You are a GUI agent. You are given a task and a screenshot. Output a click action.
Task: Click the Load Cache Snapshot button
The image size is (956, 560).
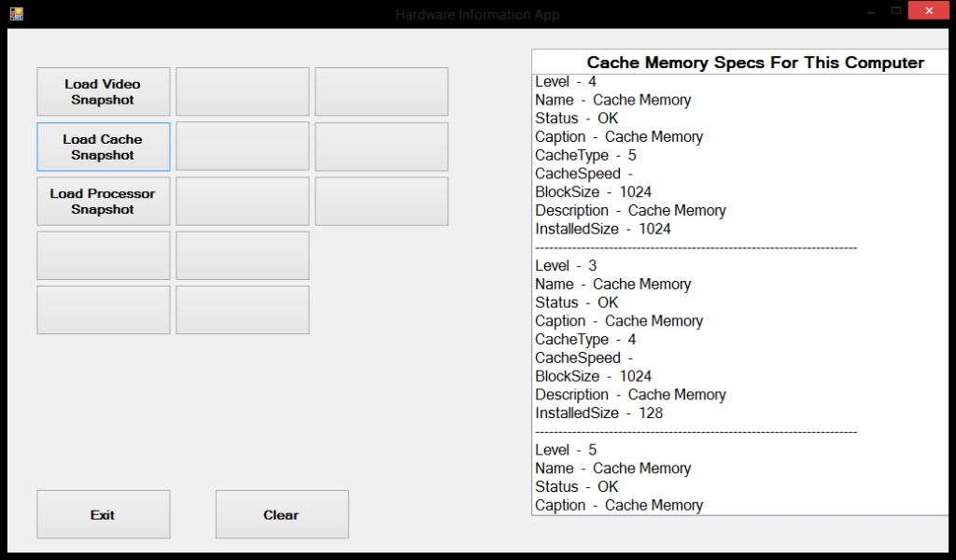(x=103, y=147)
